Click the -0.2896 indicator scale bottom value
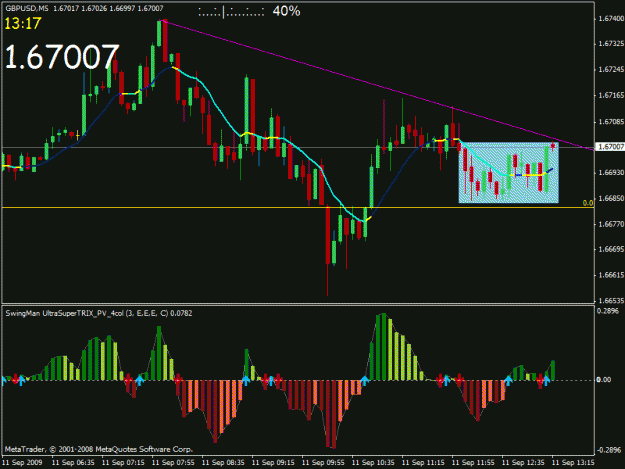The height and width of the screenshot is (469, 625). [x=609, y=450]
